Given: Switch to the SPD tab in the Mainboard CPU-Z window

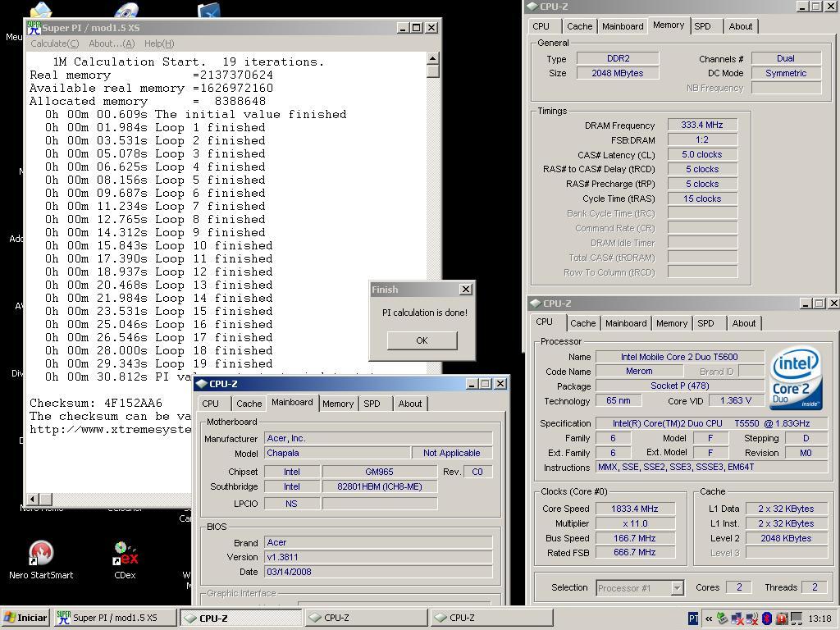Looking at the screenshot, I should pyautogui.click(x=372, y=404).
